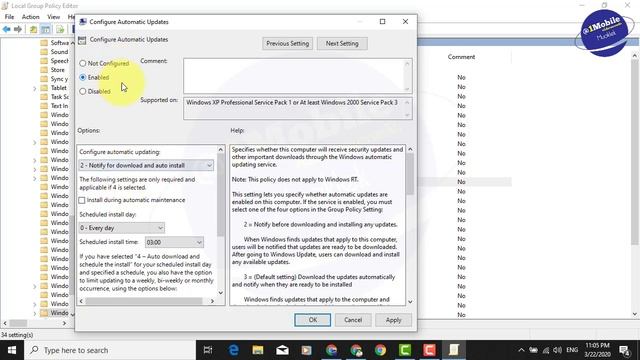Click Options pane horizontal scroll right arrow
The image size is (640, 360).
click(212, 301)
